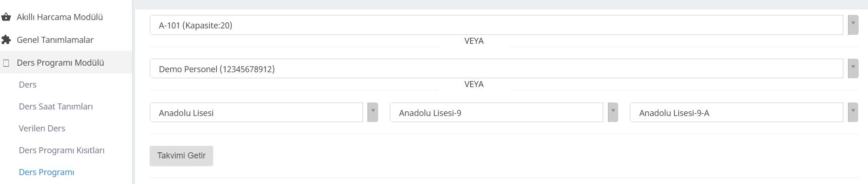Click the puzzle piece icon for Genel Tanımlamalar
The height and width of the screenshot is (184, 868).
point(6,40)
